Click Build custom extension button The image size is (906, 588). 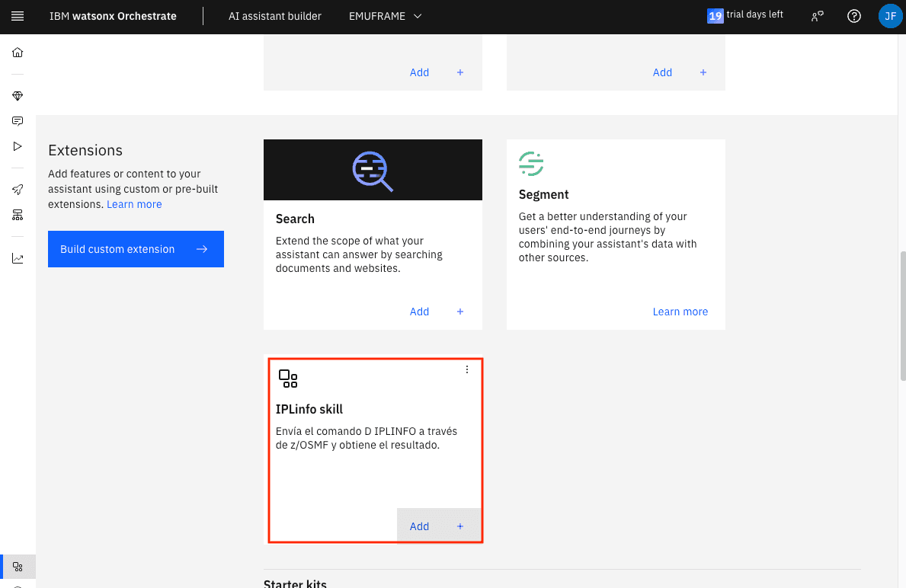pyautogui.click(x=136, y=249)
